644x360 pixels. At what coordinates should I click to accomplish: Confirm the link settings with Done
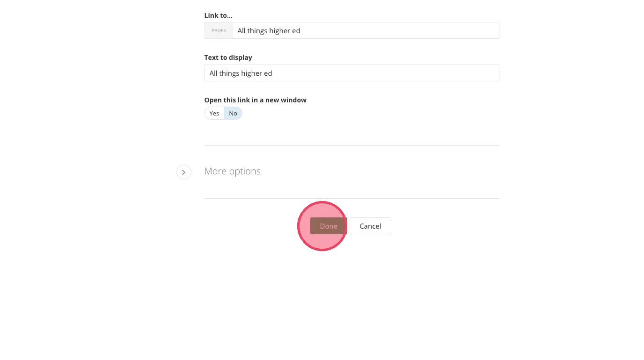tap(328, 226)
